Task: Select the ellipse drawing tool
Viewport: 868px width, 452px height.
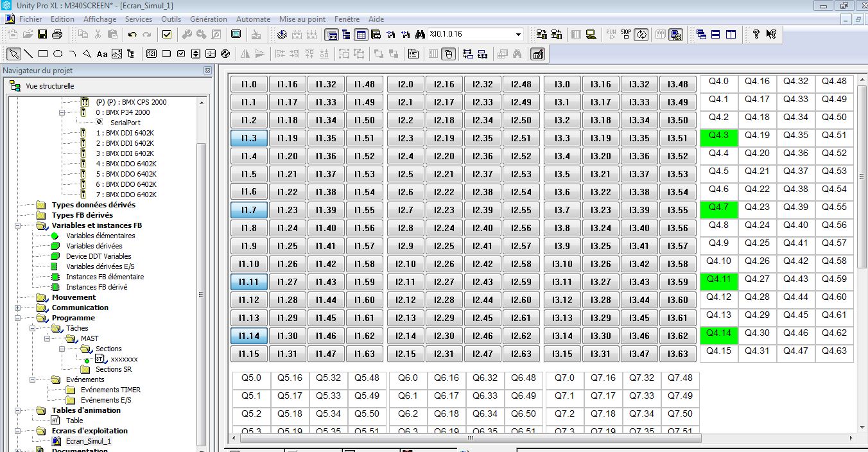Action: [x=58, y=54]
